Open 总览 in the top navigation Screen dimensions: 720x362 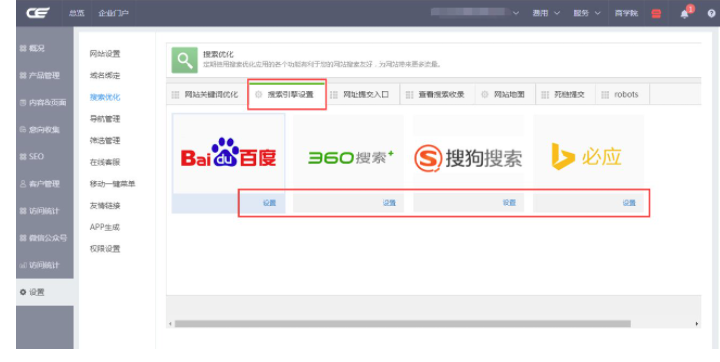(x=77, y=13)
